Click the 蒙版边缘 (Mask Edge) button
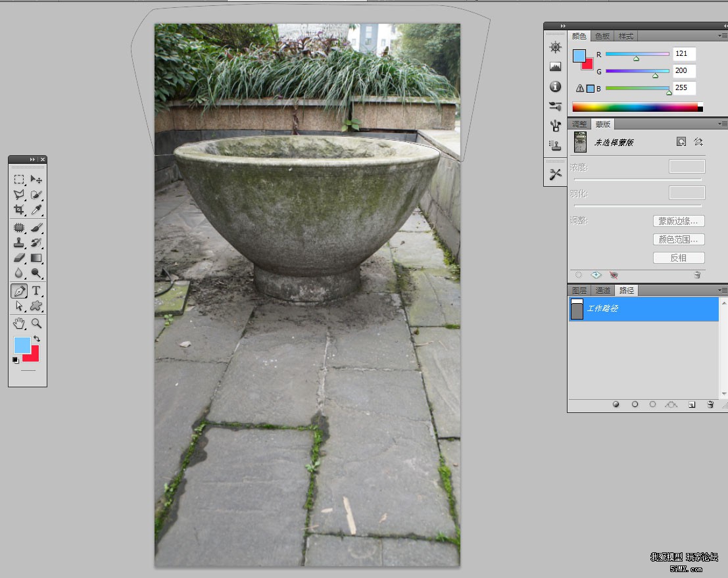 [679, 221]
